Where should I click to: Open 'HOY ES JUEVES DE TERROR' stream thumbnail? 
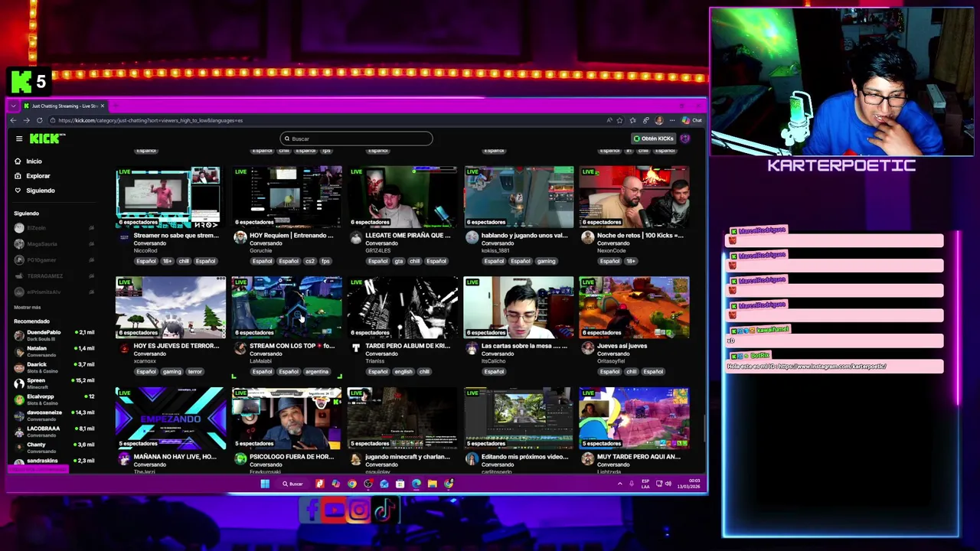pyautogui.click(x=171, y=307)
